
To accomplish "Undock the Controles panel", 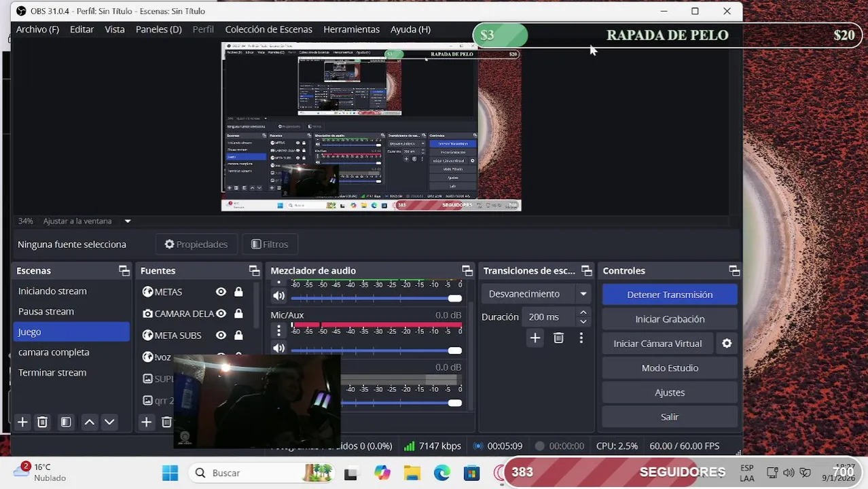I will click(x=734, y=270).
